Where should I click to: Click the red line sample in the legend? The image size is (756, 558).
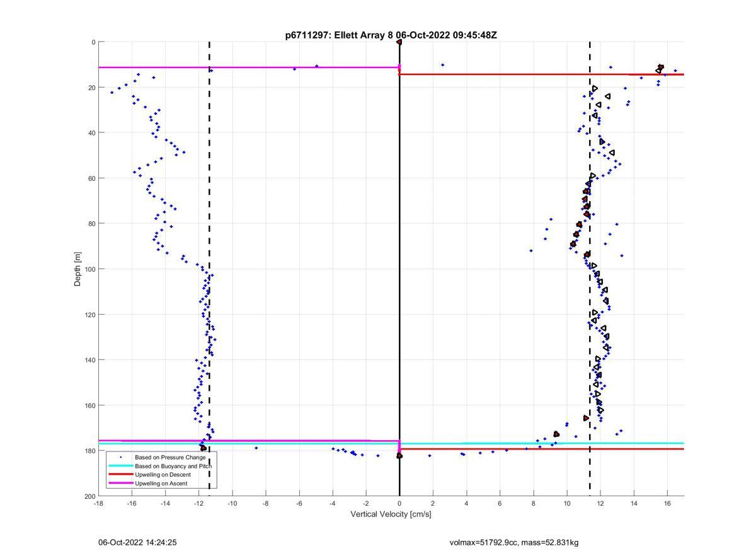[x=120, y=475]
